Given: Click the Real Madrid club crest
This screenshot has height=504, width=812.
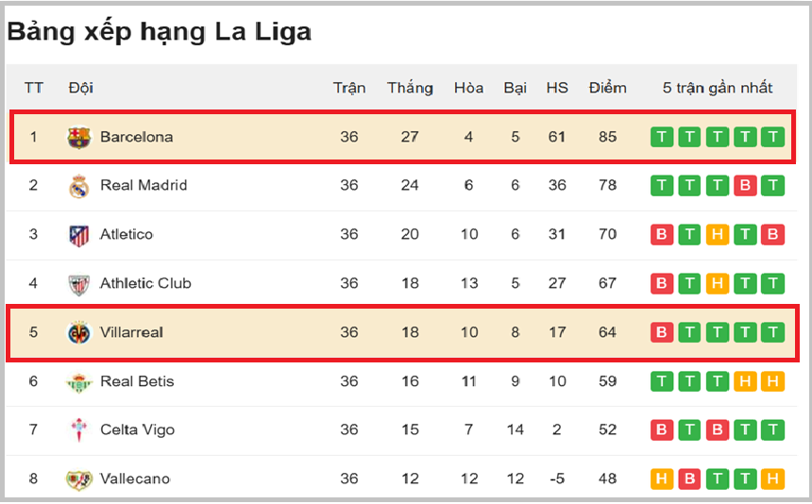Looking at the screenshot, I should click(78, 186).
